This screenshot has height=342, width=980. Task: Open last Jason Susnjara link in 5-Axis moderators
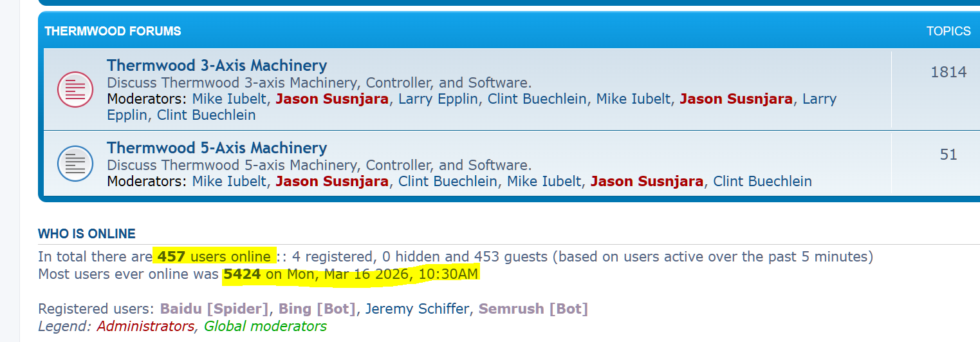(647, 181)
